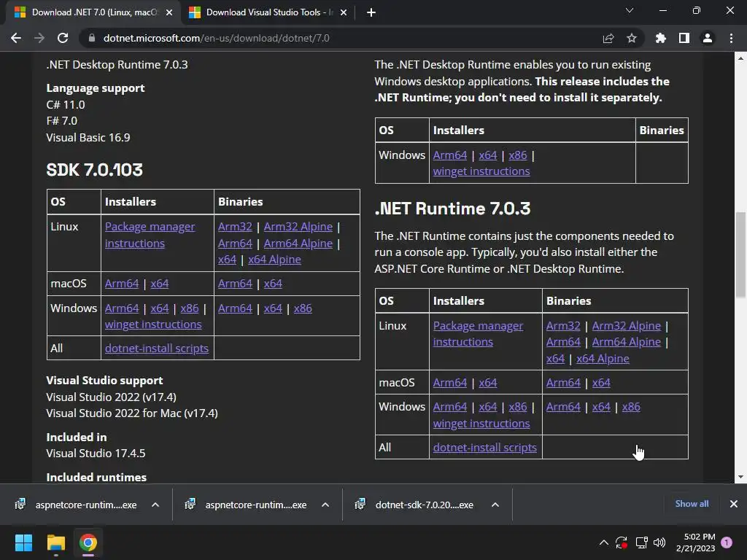The width and height of the screenshot is (747, 560).
Task: Download .NET Runtime macOS x64 installer
Action: [x=488, y=383]
